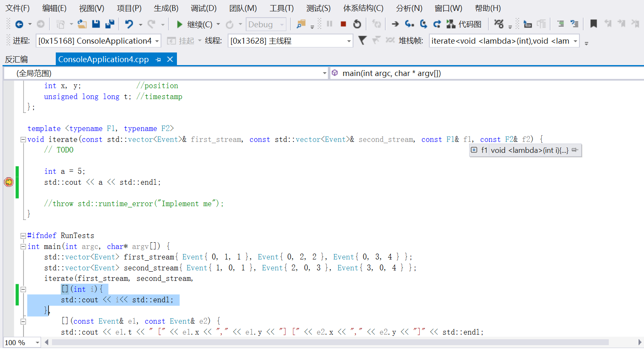Open the 代码图 code map button

(464, 24)
